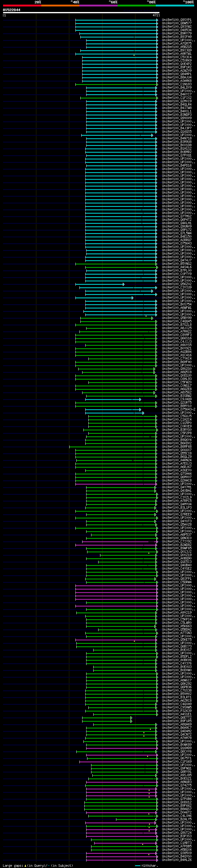Click the green alignment bar for UniRef100_C1N183
Viewport: 197px width, 868px height.
tap(117, 84)
